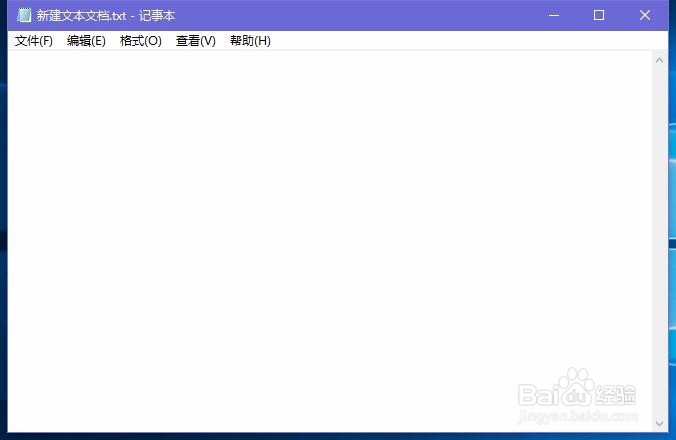Maximize the Notepad window

click(x=599, y=16)
